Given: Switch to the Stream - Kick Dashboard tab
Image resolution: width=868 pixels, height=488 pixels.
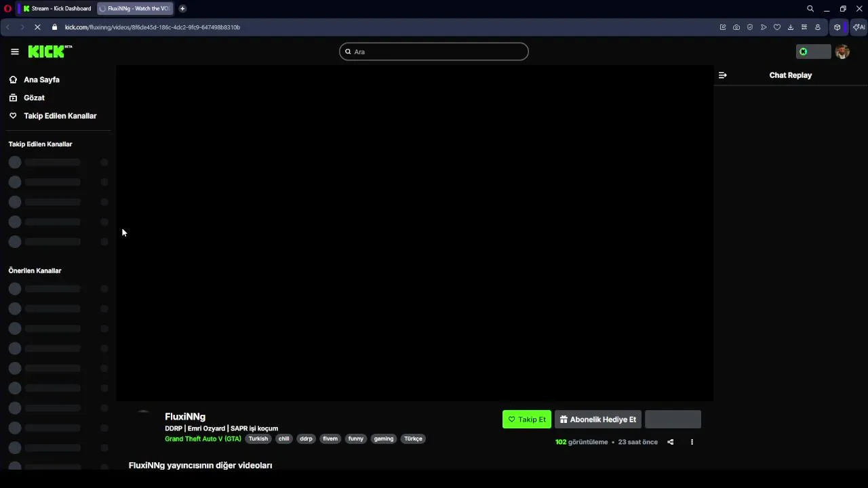Looking at the screenshot, I should click(56, 9).
